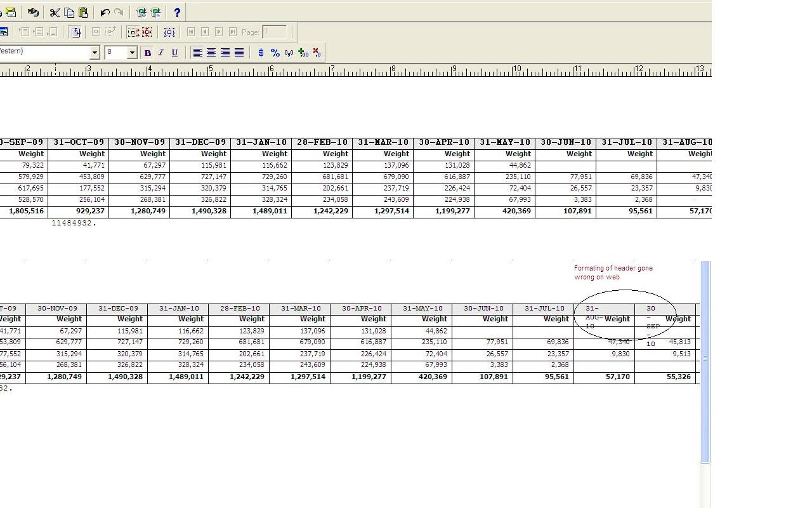Apply currency dollar format

pos(261,53)
